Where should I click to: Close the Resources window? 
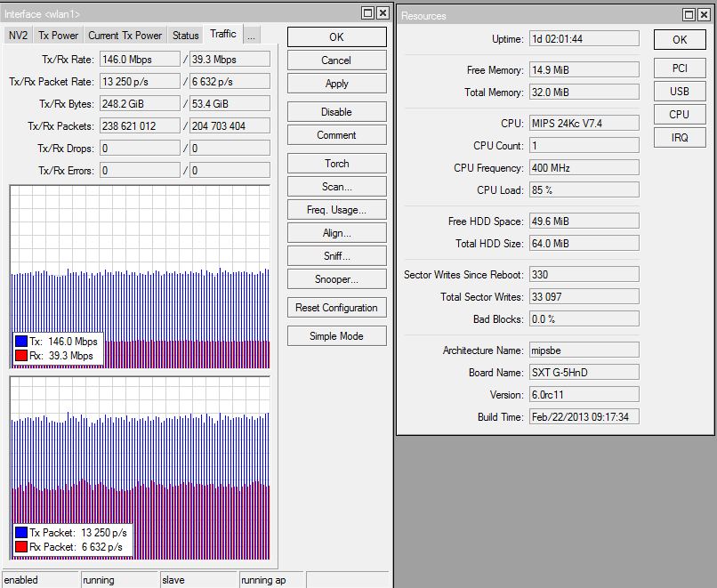[x=703, y=14]
